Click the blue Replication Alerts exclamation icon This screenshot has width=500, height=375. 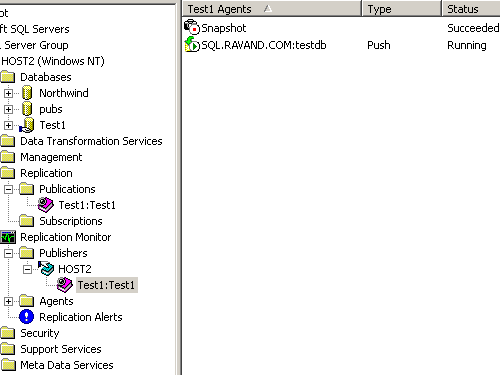(x=27, y=317)
